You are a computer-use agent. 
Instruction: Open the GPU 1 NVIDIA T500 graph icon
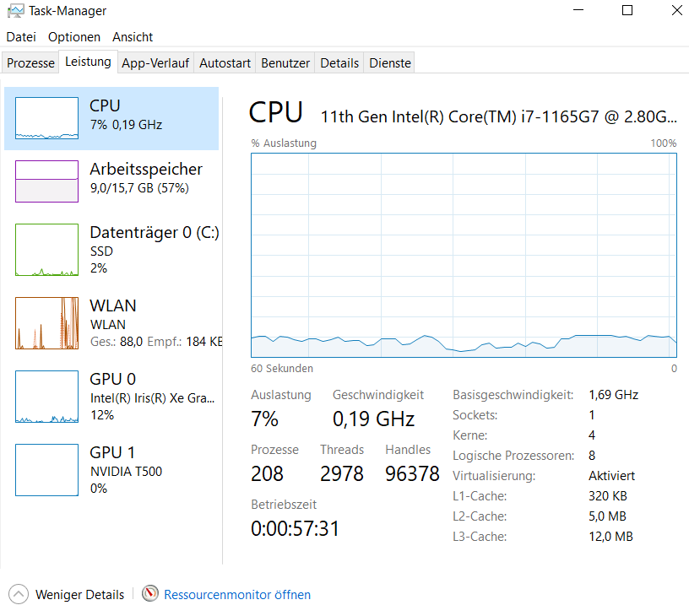click(47, 470)
